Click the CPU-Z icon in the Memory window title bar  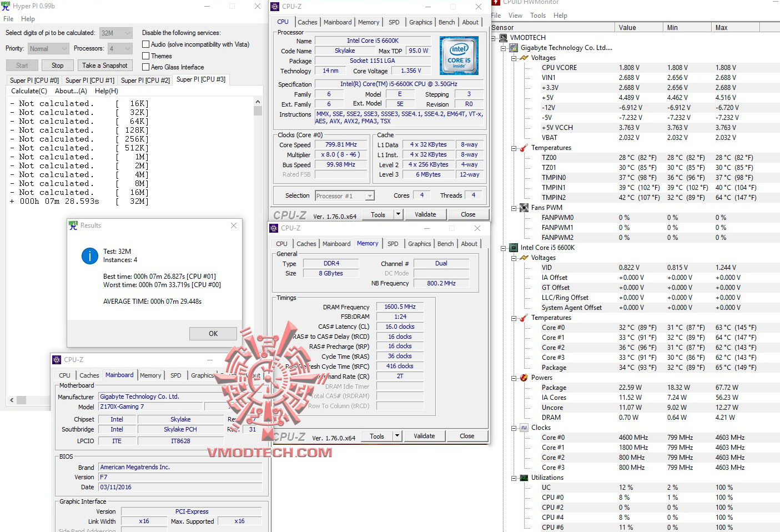274,228
